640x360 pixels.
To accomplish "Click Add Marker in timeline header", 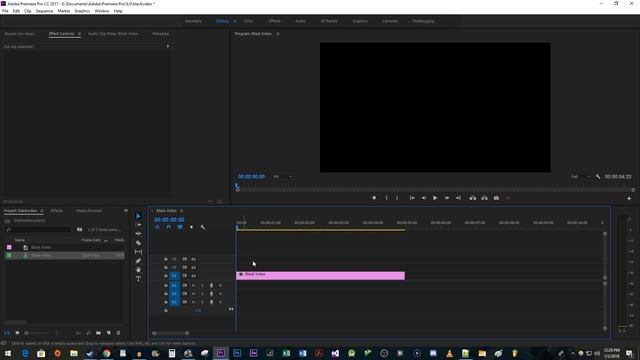I will [191, 227].
